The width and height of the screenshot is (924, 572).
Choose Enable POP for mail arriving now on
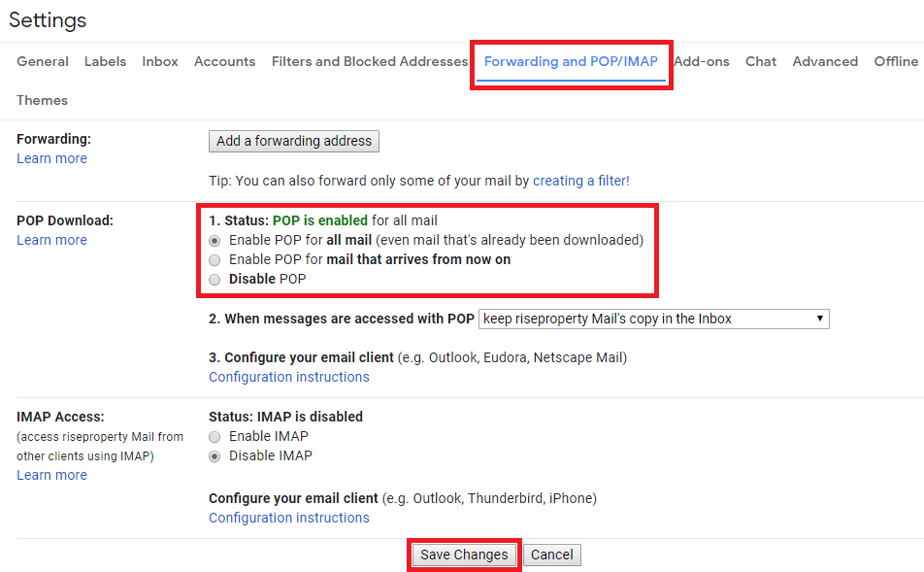pos(215,259)
